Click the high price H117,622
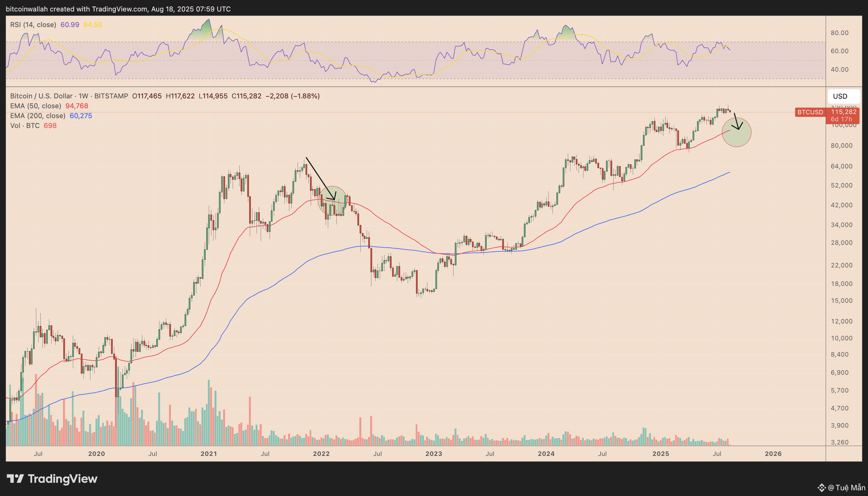 coord(180,96)
